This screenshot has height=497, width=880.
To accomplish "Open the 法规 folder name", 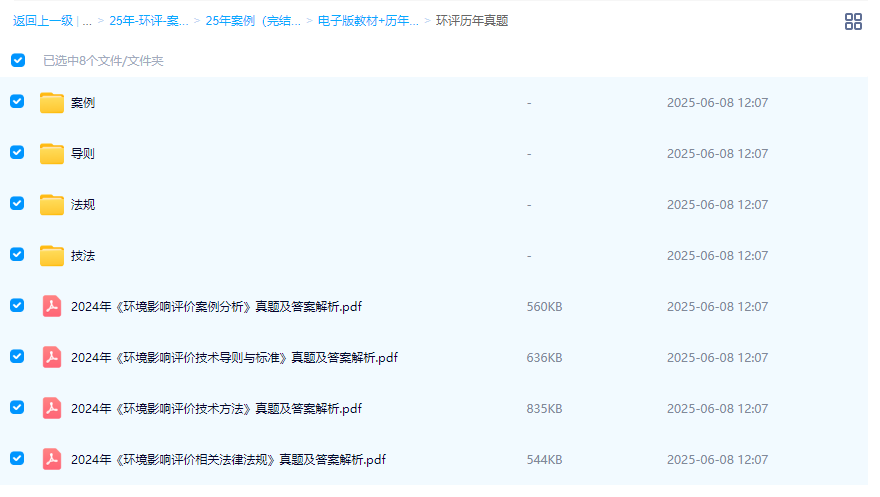I will click(x=83, y=205).
